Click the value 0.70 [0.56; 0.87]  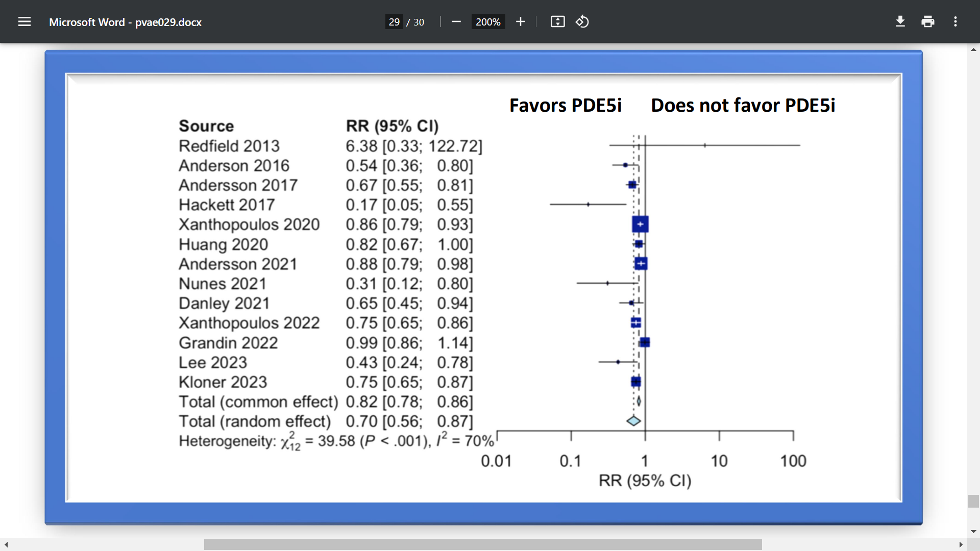pyautogui.click(x=409, y=421)
